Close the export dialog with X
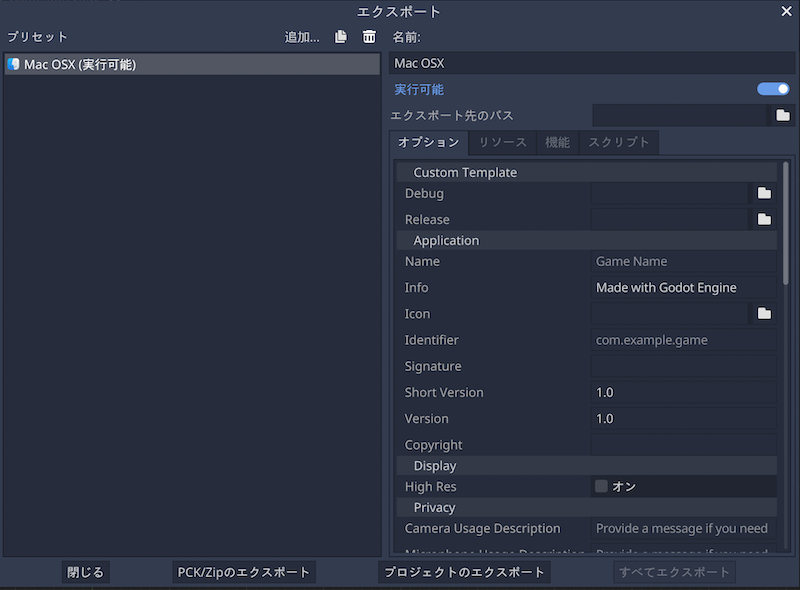800x590 pixels. (786, 12)
